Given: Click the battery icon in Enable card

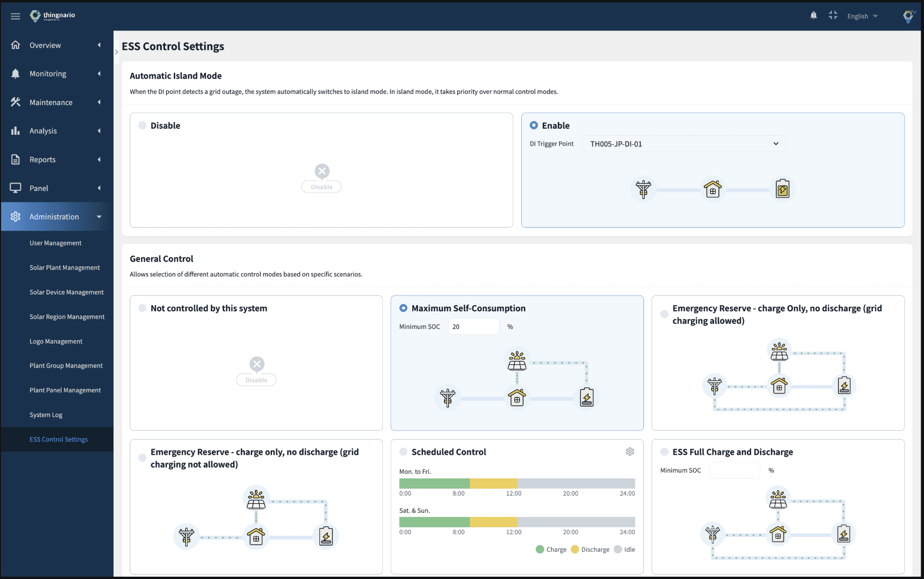Looking at the screenshot, I should 782,189.
